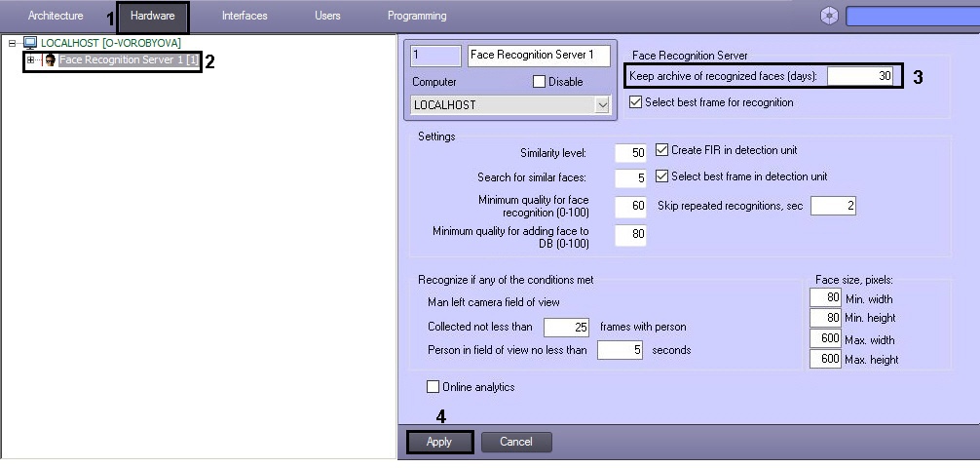Select Face Recognition Server 1 [1] tree item
The image size is (980, 468).
coord(129,60)
